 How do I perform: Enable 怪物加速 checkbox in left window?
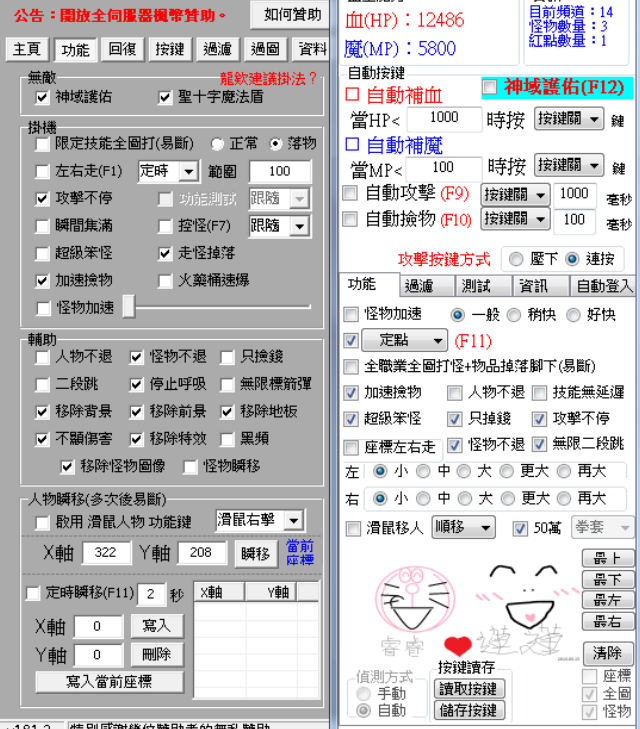[x=43, y=308]
